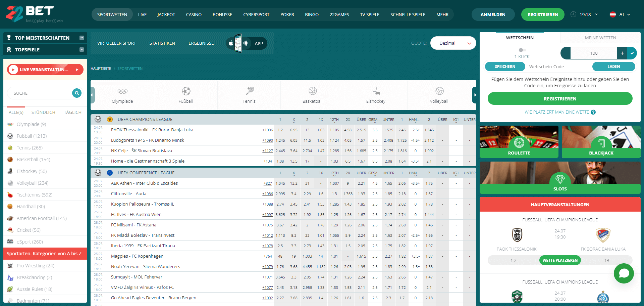Open the AT country dropdown
Image resolution: width=644 pixels, height=306 pixels.
tap(625, 14)
